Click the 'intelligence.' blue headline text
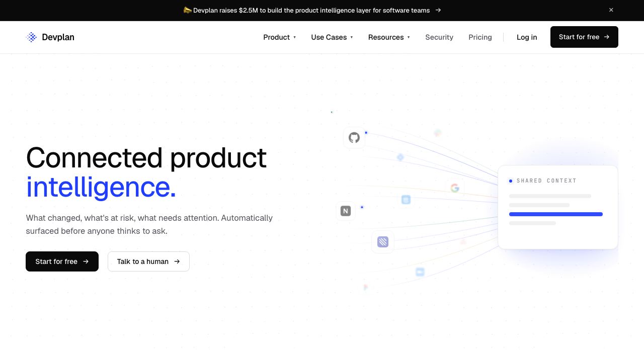The height and width of the screenshot is (362, 644). [101, 187]
